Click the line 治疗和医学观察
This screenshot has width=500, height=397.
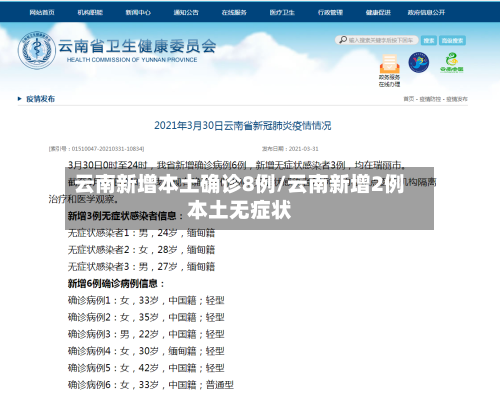click(x=83, y=199)
